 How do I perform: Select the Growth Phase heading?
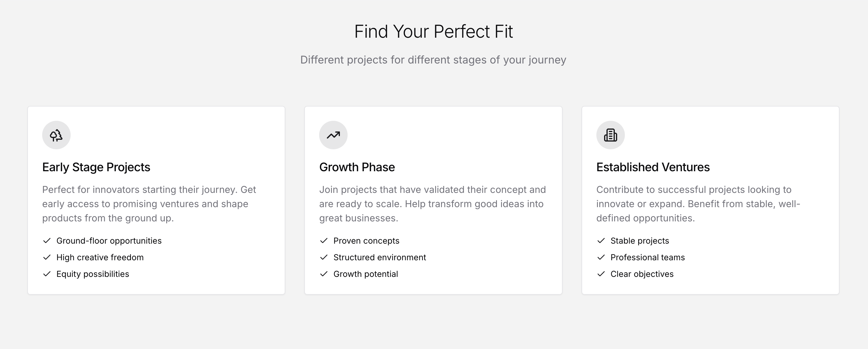pos(357,167)
